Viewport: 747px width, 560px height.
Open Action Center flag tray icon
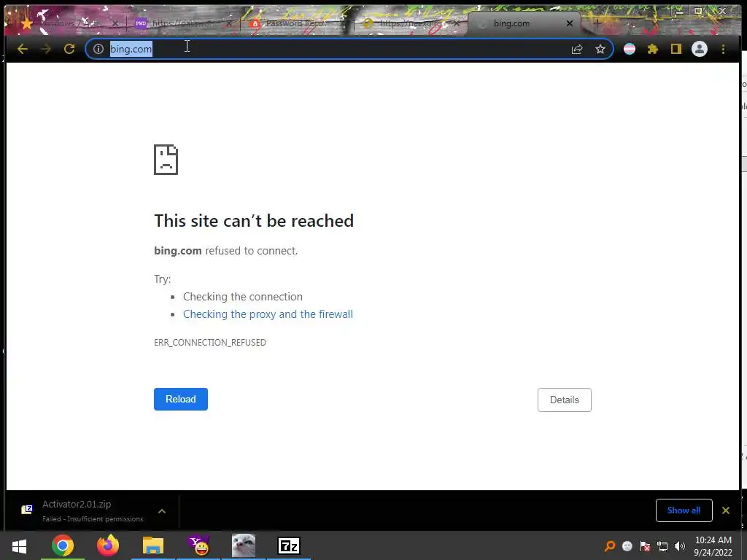tap(645, 546)
